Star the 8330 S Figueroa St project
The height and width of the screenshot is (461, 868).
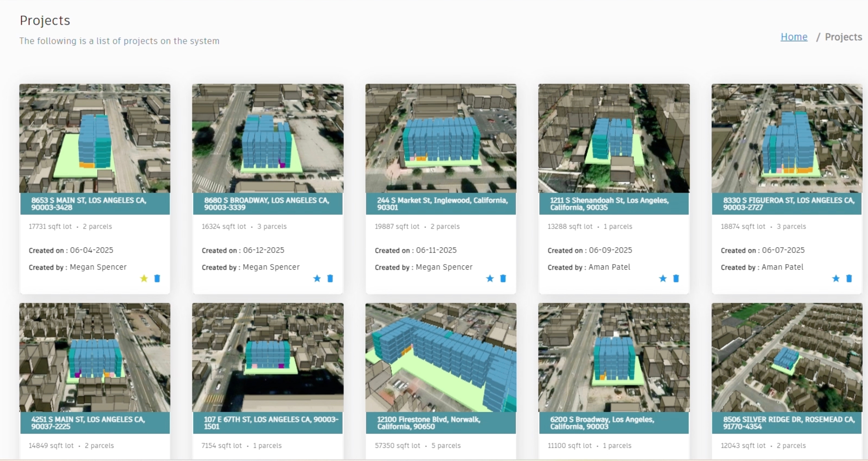[836, 279]
